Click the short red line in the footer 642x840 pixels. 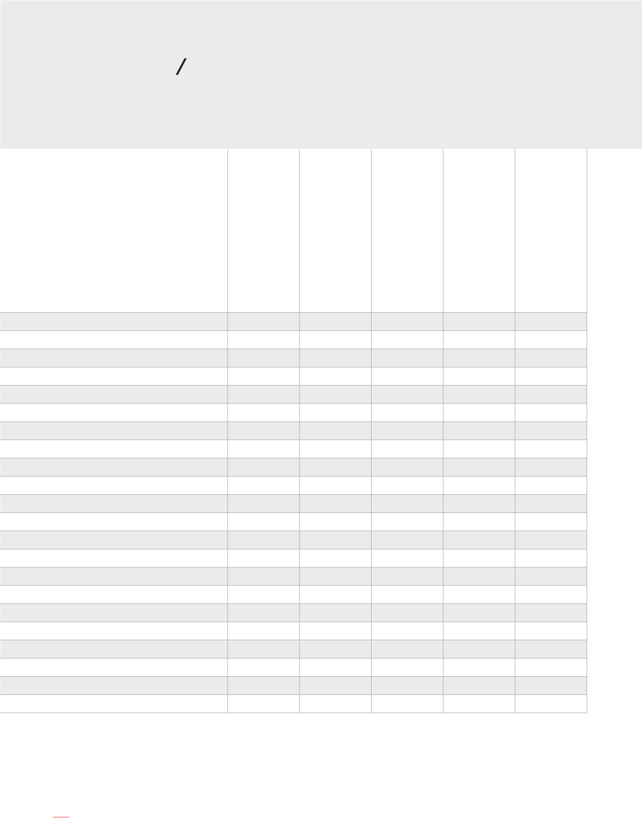tap(61, 817)
